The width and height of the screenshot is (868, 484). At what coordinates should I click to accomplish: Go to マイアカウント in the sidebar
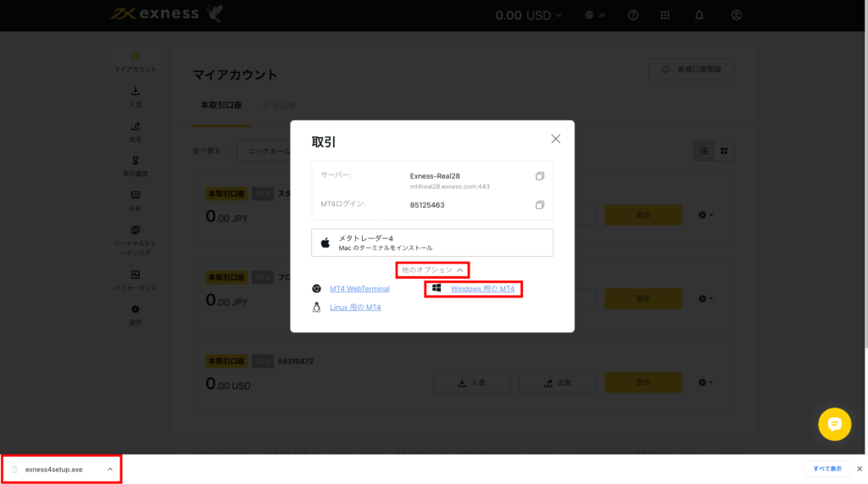pyautogui.click(x=135, y=62)
